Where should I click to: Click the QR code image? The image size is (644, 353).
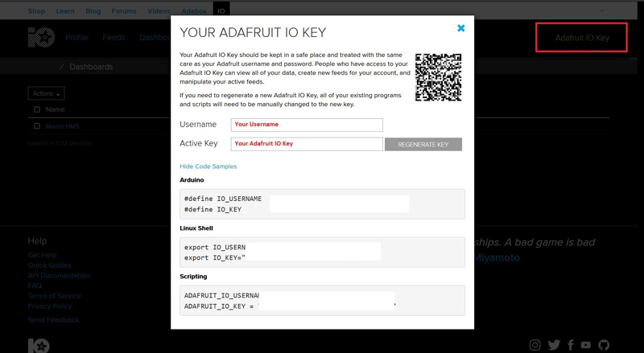(x=438, y=77)
